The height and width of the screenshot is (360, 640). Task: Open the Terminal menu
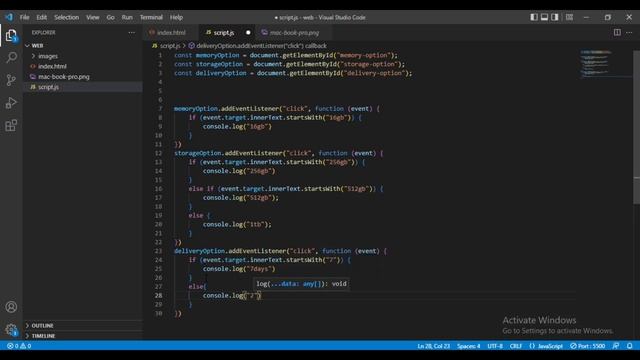pos(151,17)
